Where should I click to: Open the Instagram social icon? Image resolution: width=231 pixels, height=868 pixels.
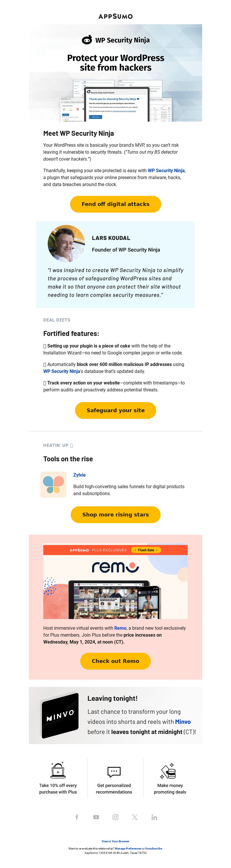point(115,817)
